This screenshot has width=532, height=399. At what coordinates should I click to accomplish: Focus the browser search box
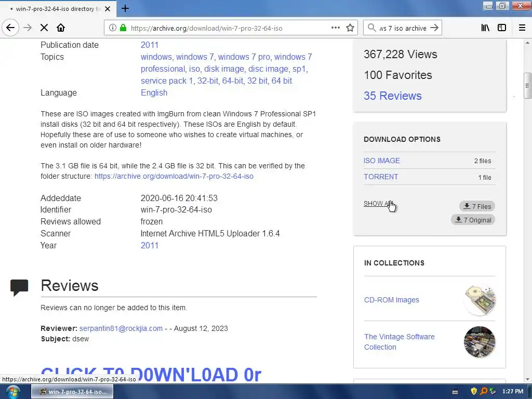(x=403, y=28)
